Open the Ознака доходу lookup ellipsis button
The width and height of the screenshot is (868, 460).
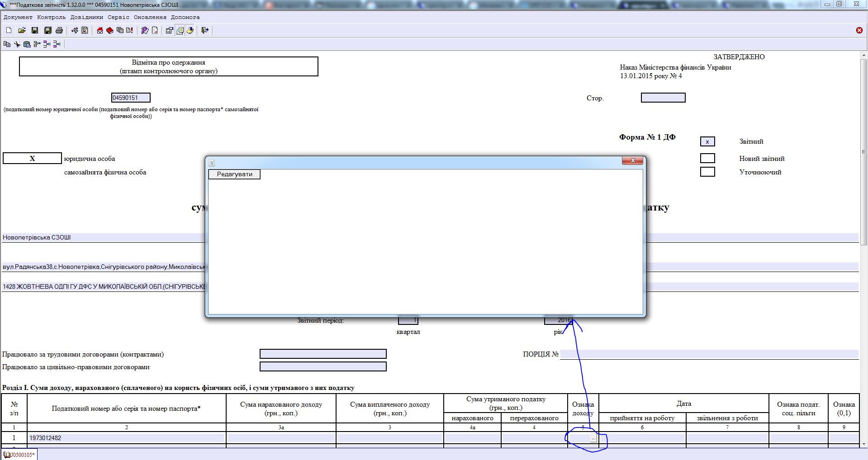click(593, 438)
